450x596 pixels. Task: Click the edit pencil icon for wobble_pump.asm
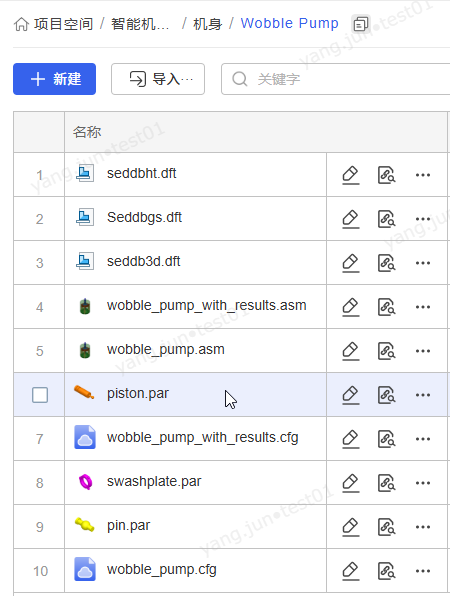point(350,351)
